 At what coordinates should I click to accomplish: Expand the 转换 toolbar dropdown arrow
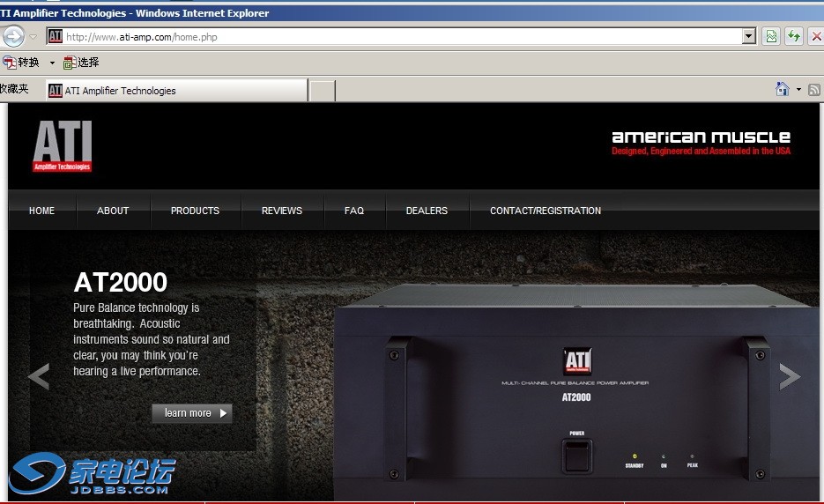tap(52, 63)
